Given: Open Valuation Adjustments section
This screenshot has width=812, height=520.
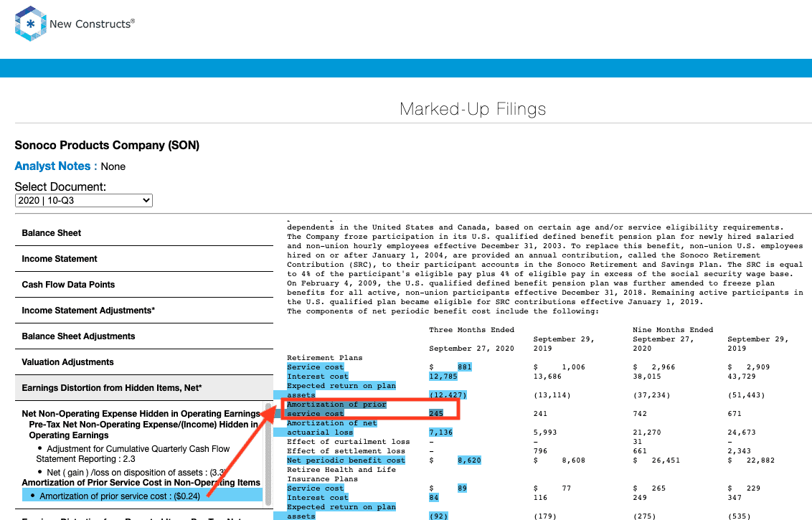Looking at the screenshot, I should pyautogui.click(x=144, y=362).
